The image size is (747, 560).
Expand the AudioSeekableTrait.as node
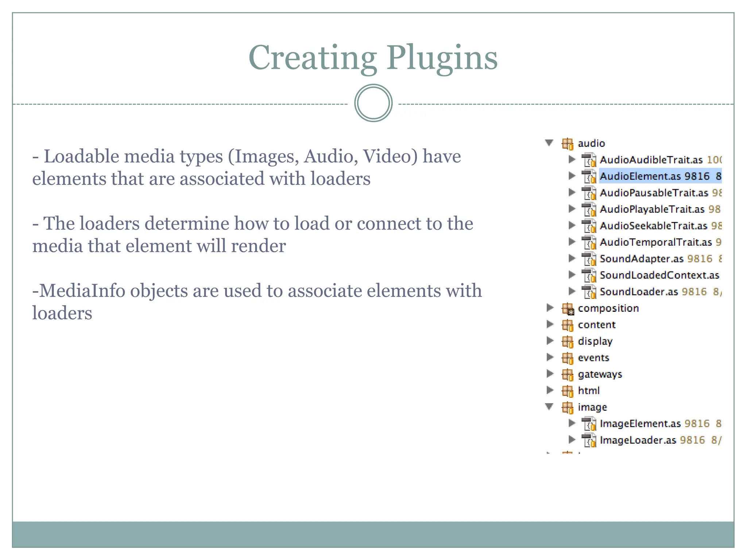click(572, 225)
